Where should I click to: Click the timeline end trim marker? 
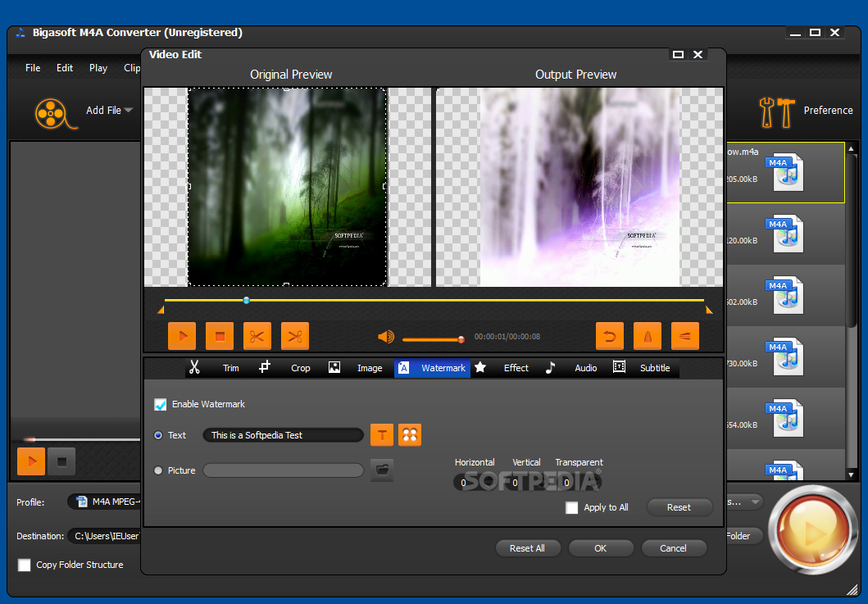click(x=709, y=310)
